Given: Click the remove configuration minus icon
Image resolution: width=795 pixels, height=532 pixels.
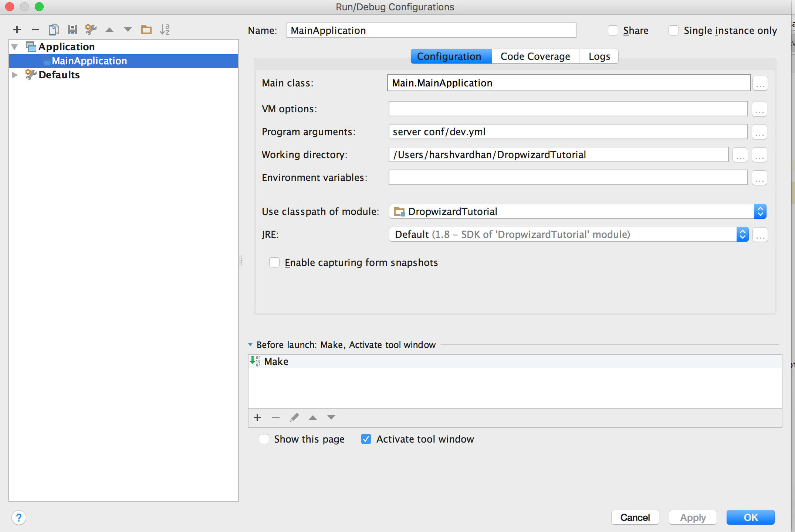Looking at the screenshot, I should (35, 30).
